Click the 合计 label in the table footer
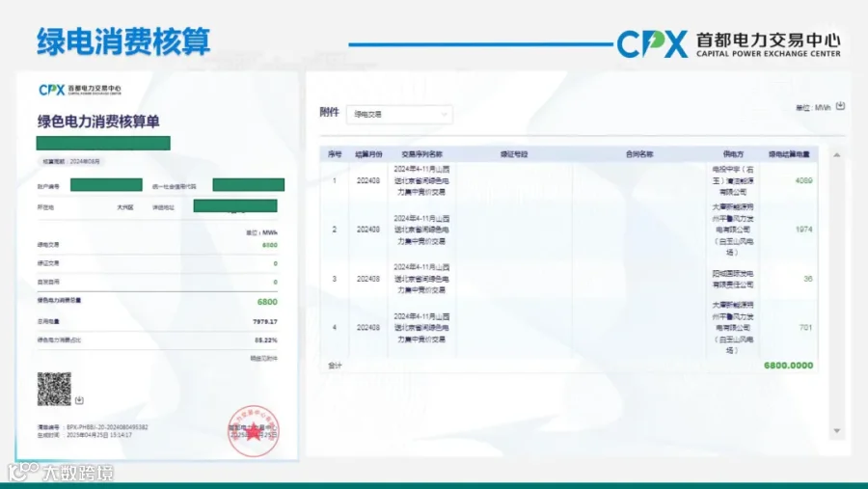This screenshot has height=489, width=868. coord(335,366)
